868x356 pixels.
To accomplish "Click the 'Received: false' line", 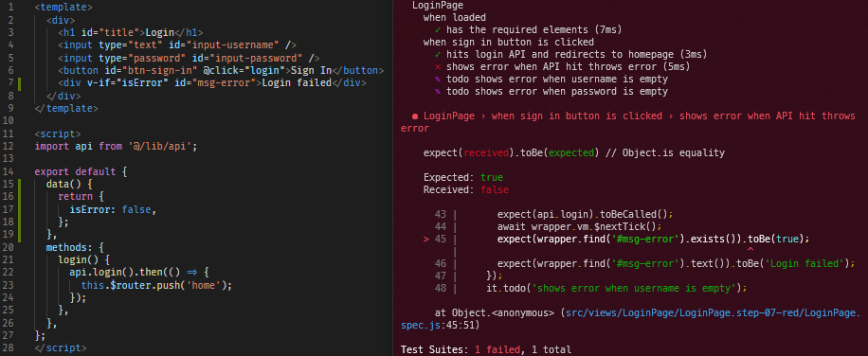I will click(x=466, y=189).
